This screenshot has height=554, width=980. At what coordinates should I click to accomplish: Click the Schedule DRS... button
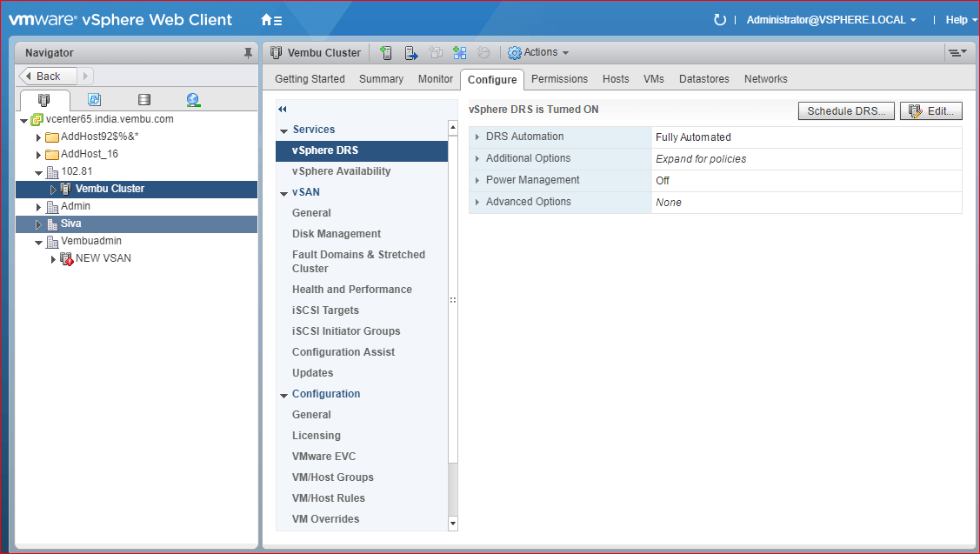point(846,110)
